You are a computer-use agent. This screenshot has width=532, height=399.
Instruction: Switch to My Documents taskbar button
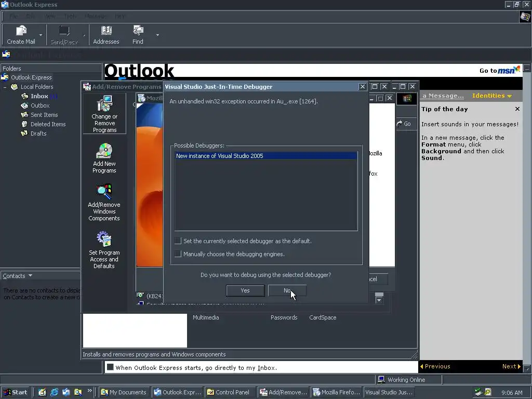(124, 392)
